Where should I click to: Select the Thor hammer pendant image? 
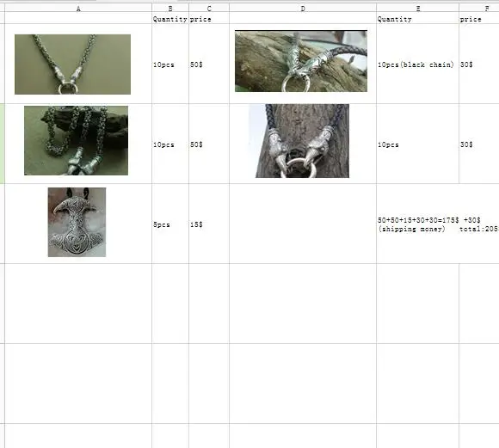click(77, 222)
